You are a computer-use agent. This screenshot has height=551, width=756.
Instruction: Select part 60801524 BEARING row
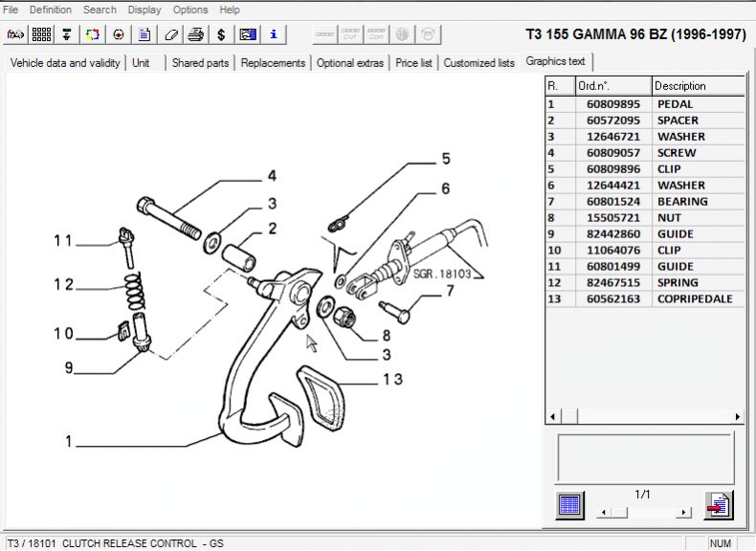point(646,202)
